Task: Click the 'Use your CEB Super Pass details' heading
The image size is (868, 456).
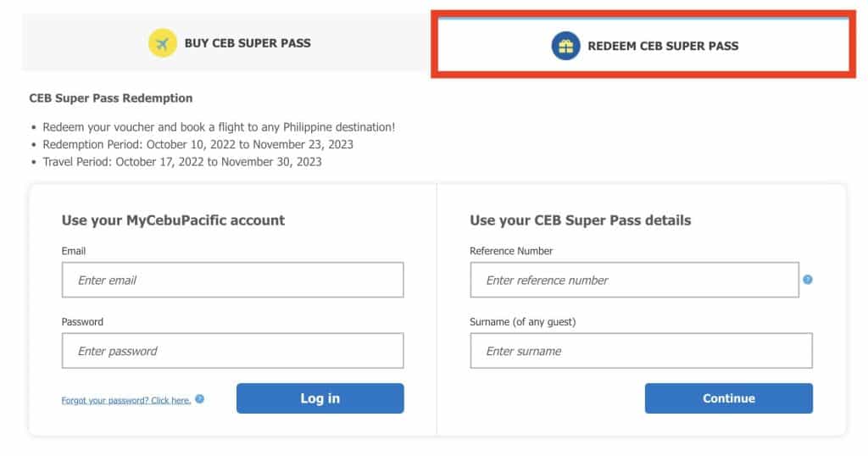Action: pos(580,220)
